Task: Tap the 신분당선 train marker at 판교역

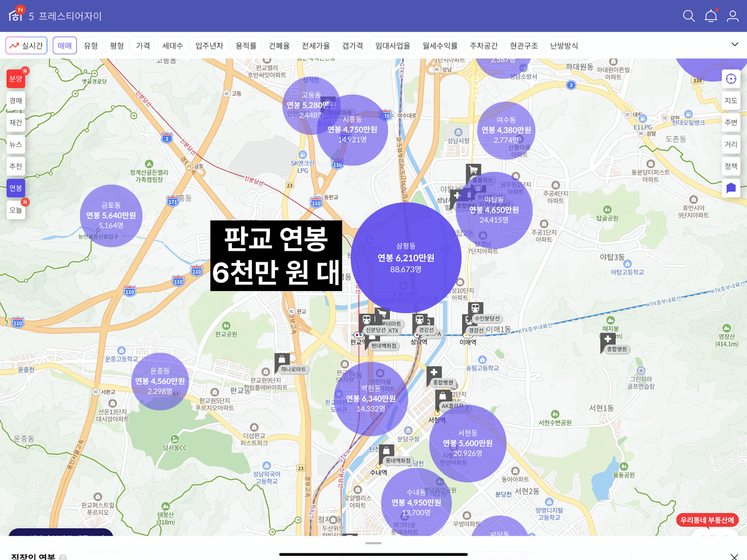Action: point(367,320)
